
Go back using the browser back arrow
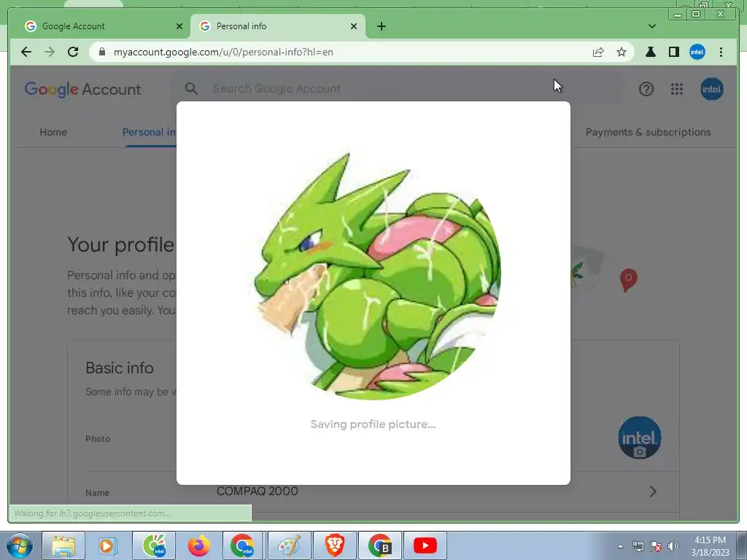[26, 52]
